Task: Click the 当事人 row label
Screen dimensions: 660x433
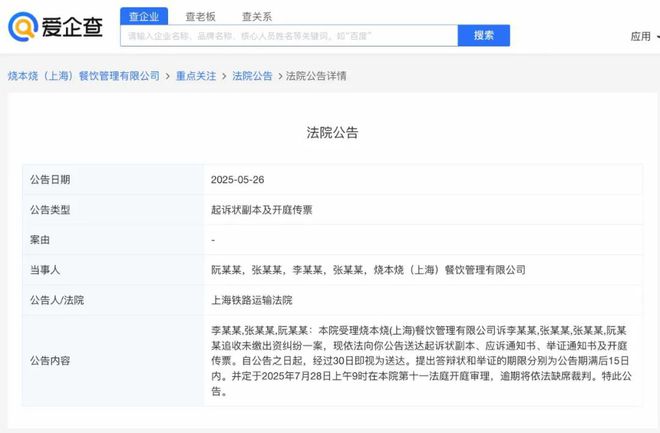Action: point(45,270)
